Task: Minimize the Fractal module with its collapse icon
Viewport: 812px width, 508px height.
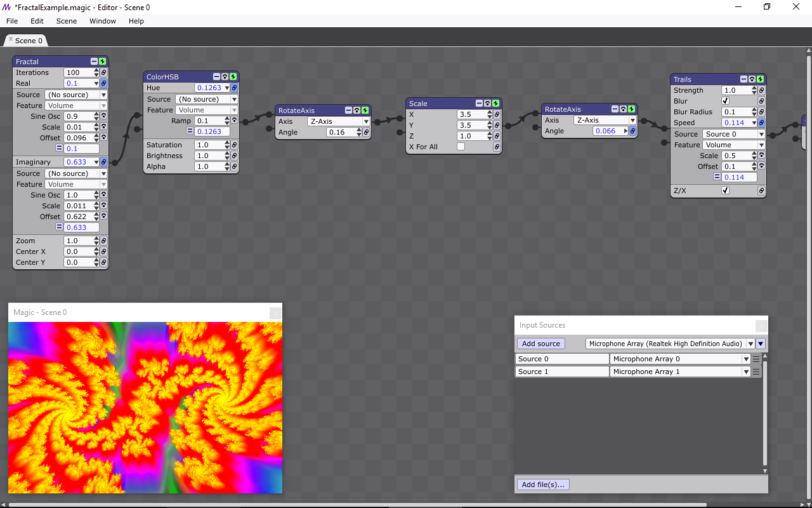Action: tap(95, 62)
